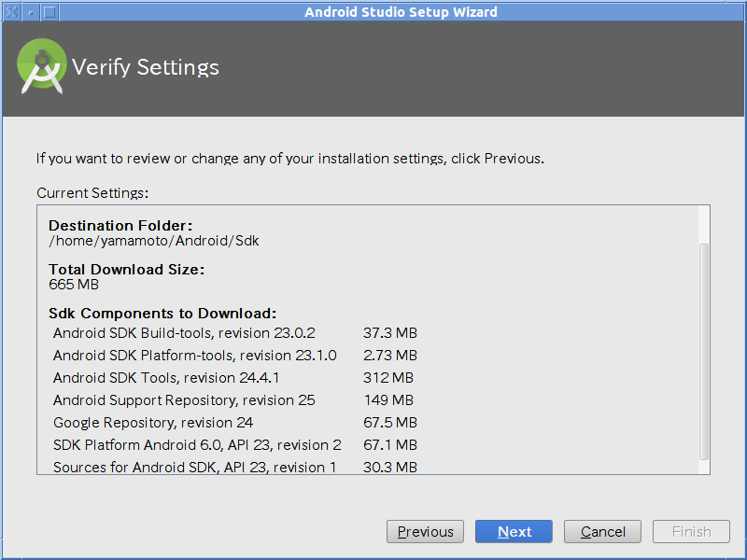
Task: Cancel the setup wizard
Action: point(602,531)
